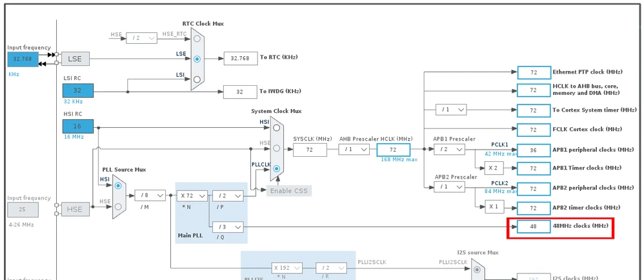Click the LSI RC 32 value box
This screenshot has width=644, height=280.
pyautogui.click(x=77, y=91)
